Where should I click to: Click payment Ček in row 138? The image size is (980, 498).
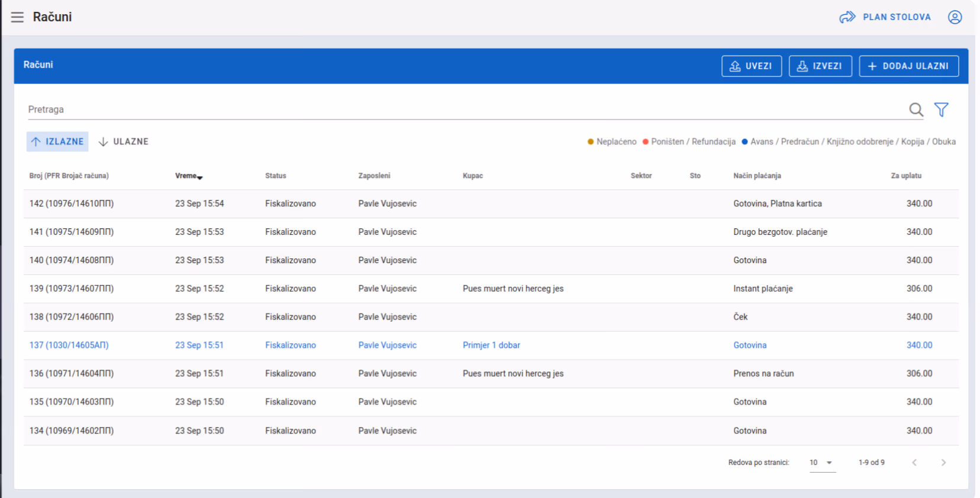pyautogui.click(x=740, y=317)
